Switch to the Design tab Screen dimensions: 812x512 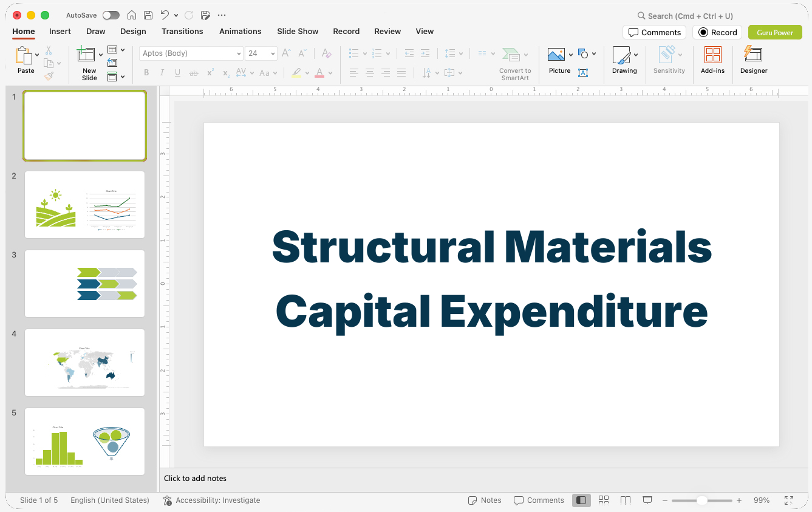pos(133,32)
